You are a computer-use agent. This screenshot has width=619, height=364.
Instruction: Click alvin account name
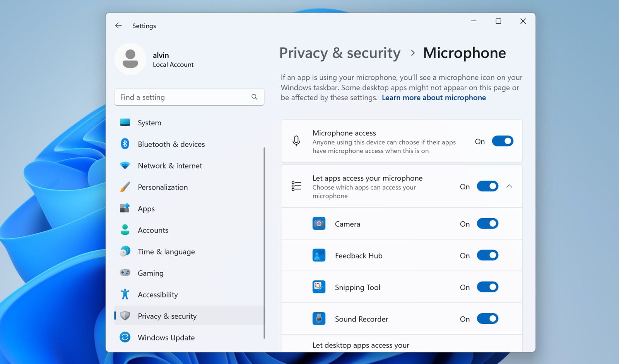[161, 55]
